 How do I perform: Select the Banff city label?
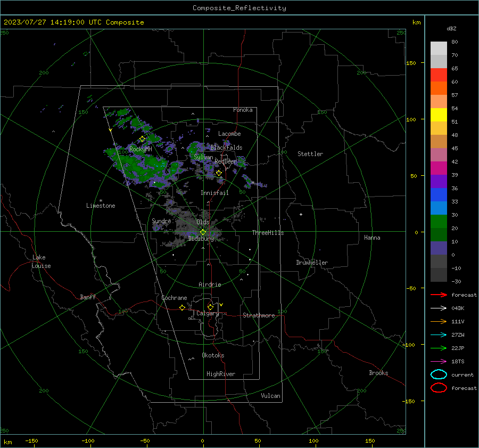coord(88,297)
